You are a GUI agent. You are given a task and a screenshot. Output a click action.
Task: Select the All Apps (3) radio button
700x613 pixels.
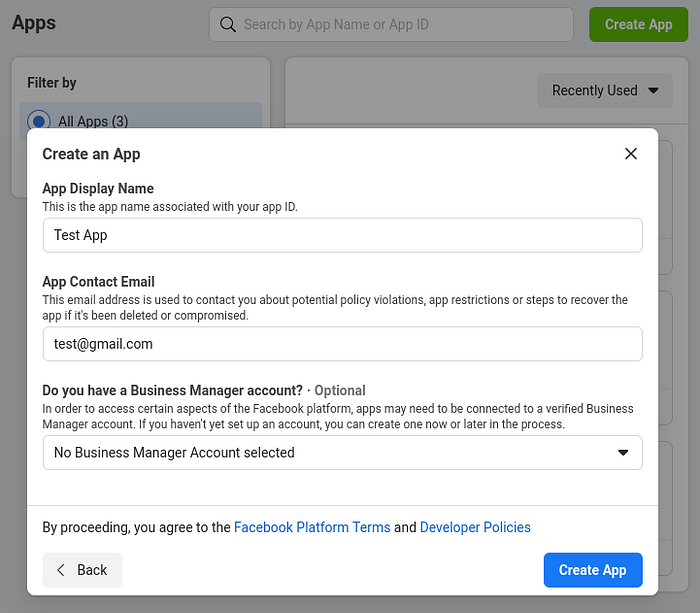coord(39,121)
